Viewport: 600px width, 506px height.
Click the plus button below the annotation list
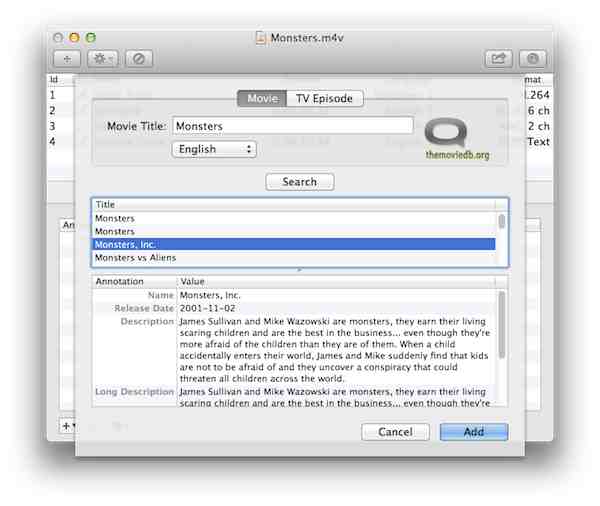click(x=67, y=426)
